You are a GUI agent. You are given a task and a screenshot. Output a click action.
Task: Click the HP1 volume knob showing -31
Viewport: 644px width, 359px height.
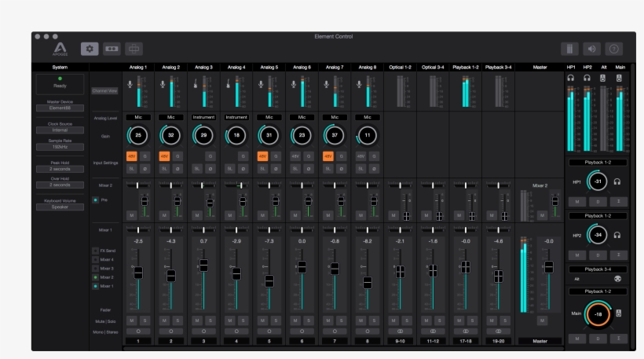[x=598, y=181]
